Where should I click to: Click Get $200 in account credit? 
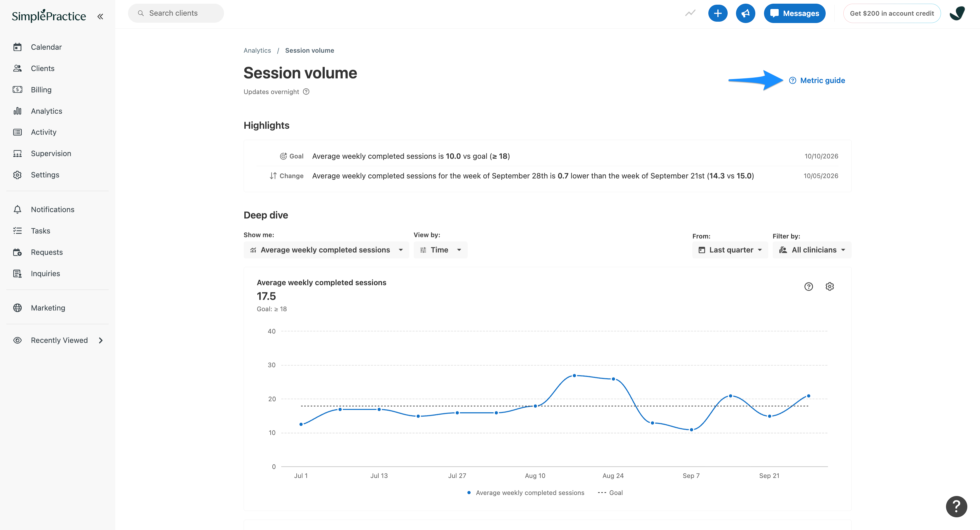(891, 13)
